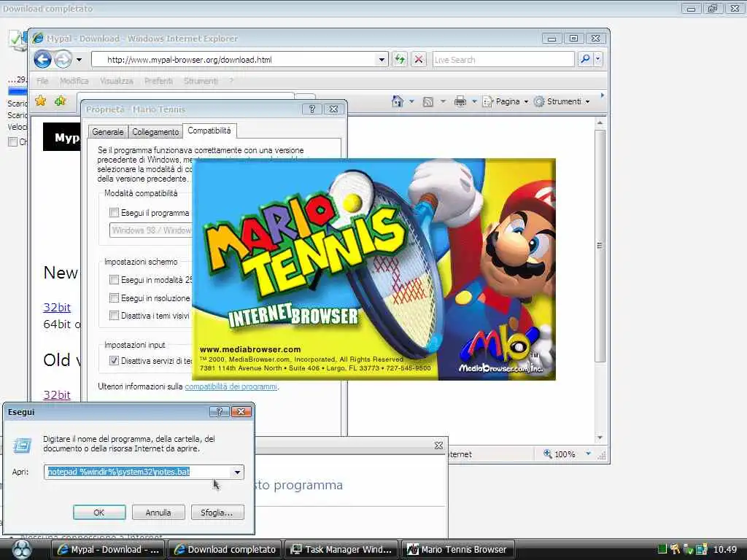Click the Refresh icon beside the address bar
Image resolution: width=747 pixels, height=560 pixels.
[x=400, y=60]
